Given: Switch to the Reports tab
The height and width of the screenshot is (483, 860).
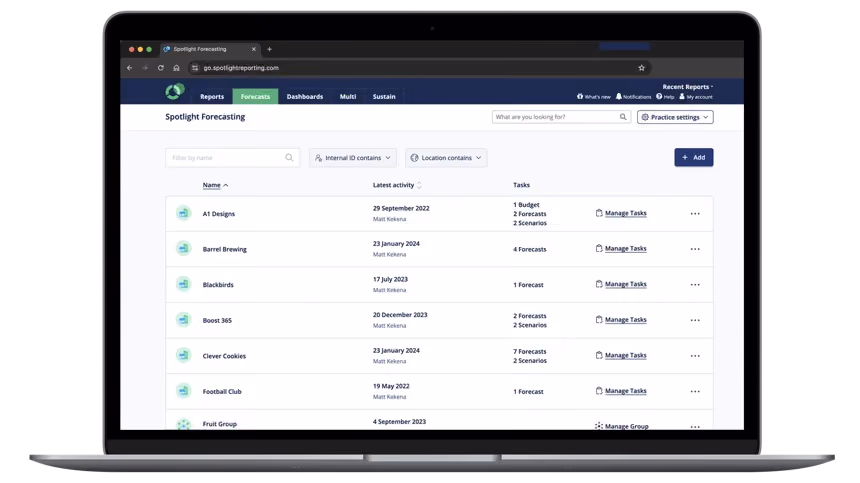Looking at the screenshot, I should (x=212, y=96).
